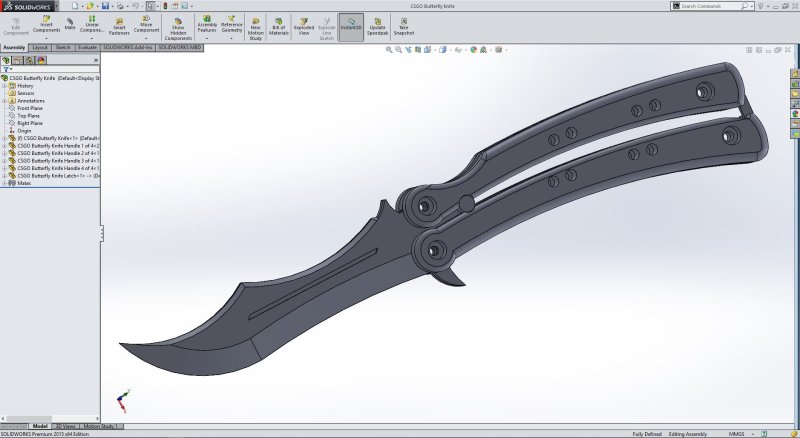The width and height of the screenshot is (800, 438).
Task: Click the Take Snapshot icon
Action: click(x=403, y=26)
